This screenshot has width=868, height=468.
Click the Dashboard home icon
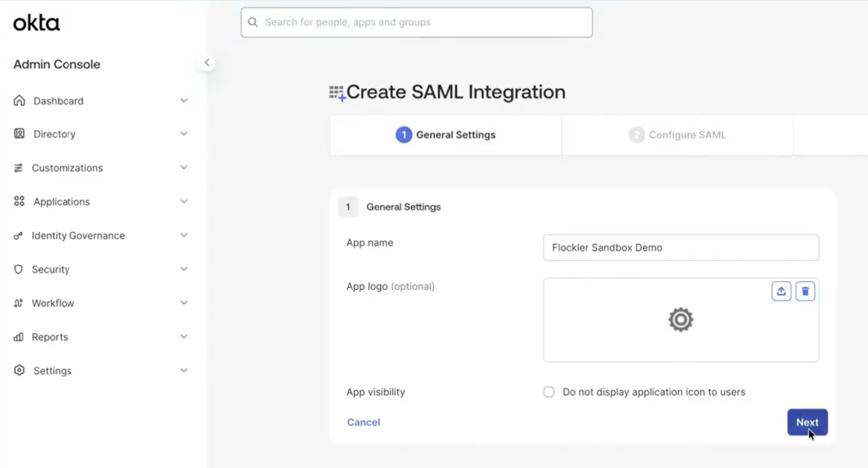pos(19,101)
